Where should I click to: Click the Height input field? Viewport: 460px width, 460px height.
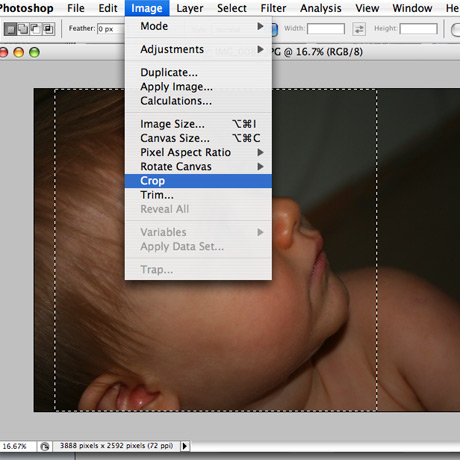[x=418, y=29]
